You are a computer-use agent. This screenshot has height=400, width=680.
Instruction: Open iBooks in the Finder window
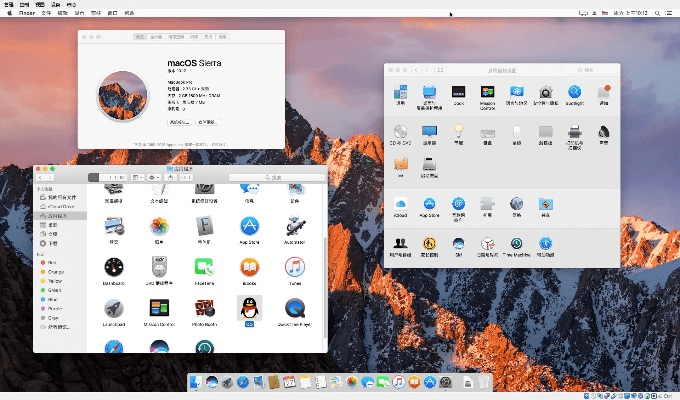(x=249, y=267)
